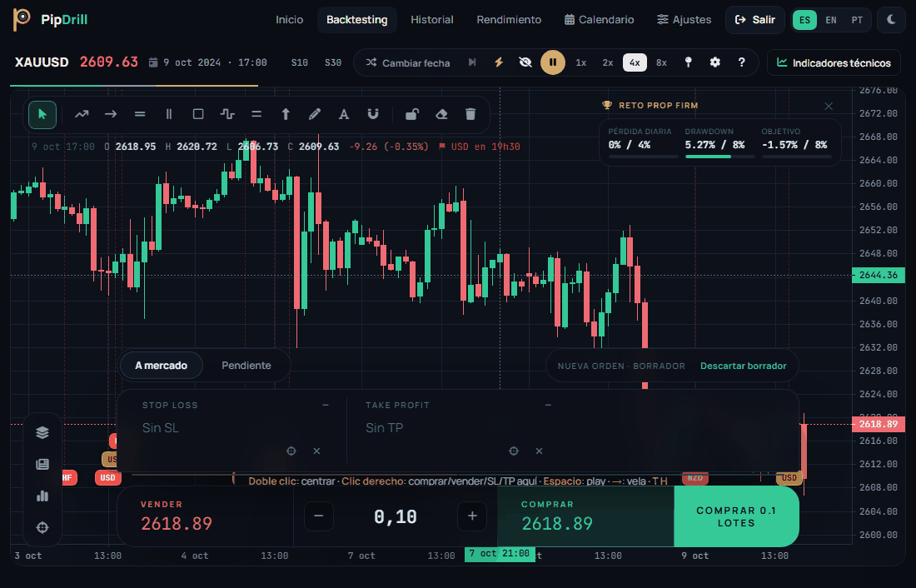Viewport: 916px width, 588px height.
Task: Delete all drawings with trash icon
Action: (x=470, y=115)
